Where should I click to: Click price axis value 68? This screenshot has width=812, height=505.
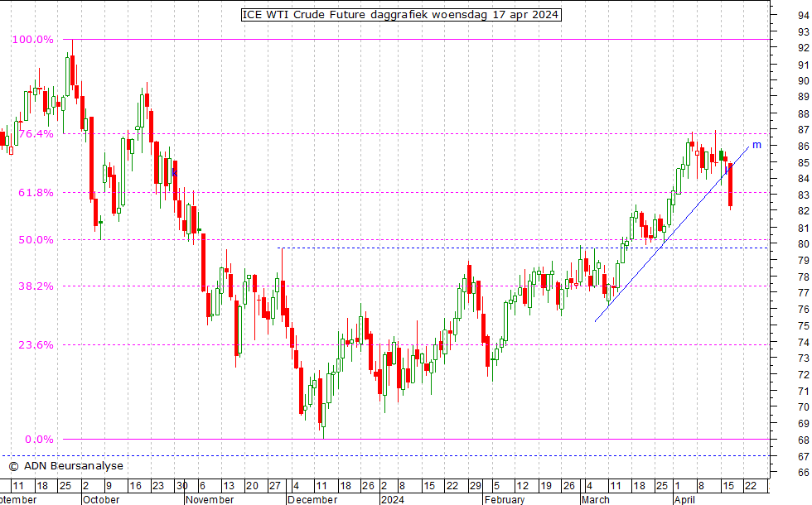[803, 440]
